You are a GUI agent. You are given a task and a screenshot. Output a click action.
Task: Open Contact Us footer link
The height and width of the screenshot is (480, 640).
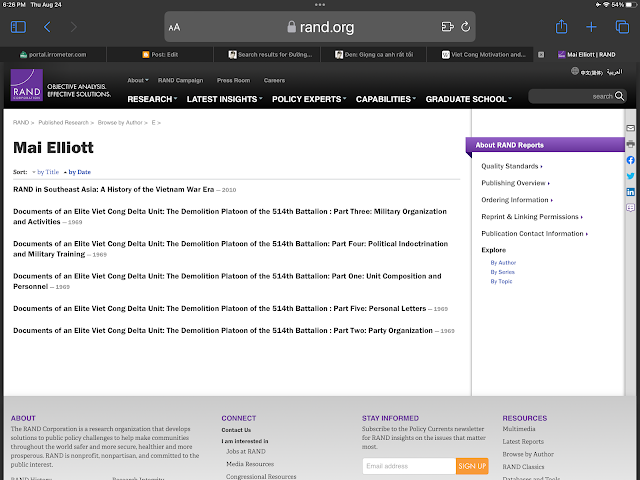click(236, 430)
